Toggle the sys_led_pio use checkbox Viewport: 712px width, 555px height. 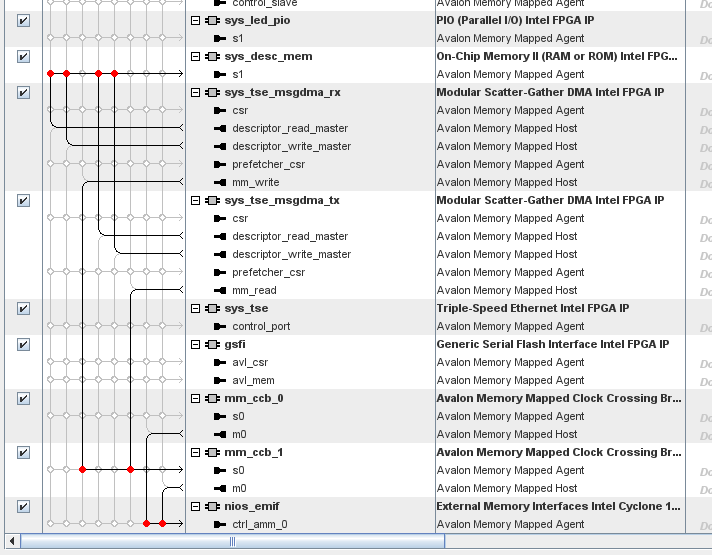pyautogui.click(x=24, y=20)
